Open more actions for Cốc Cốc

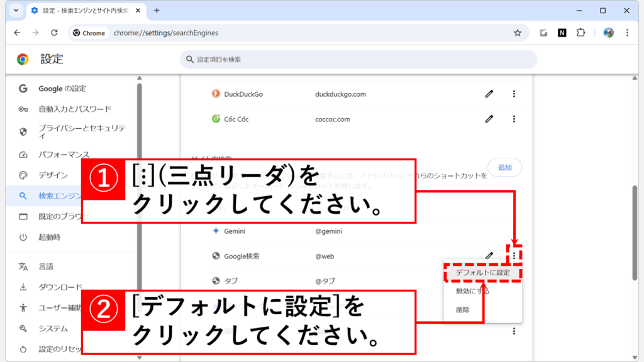pyautogui.click(x=514, y=119)
